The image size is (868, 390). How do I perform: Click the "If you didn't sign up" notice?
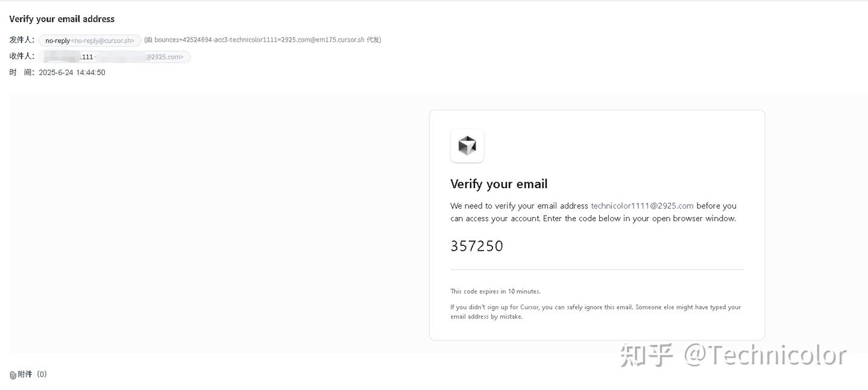pyautogui.click(x=595, y=312)
